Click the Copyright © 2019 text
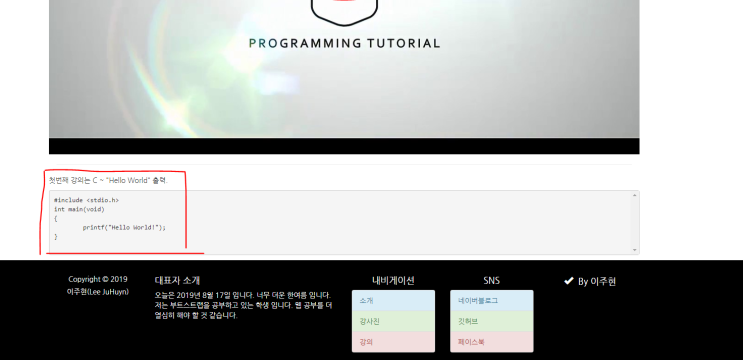 (98, 279)
